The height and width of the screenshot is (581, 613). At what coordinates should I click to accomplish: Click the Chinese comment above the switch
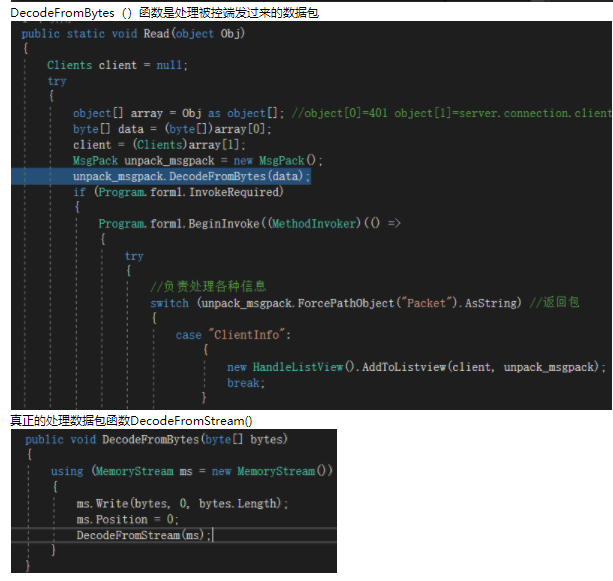[208, 287]
